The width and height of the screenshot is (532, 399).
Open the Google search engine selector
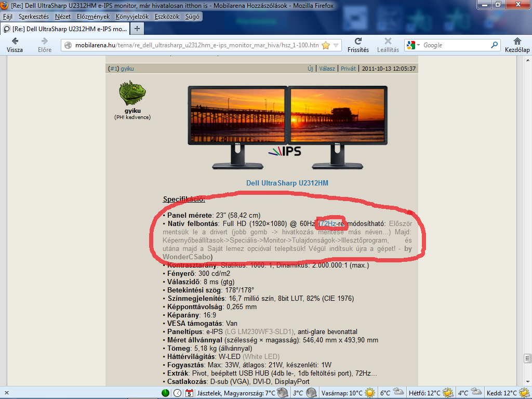coord(413,45)
